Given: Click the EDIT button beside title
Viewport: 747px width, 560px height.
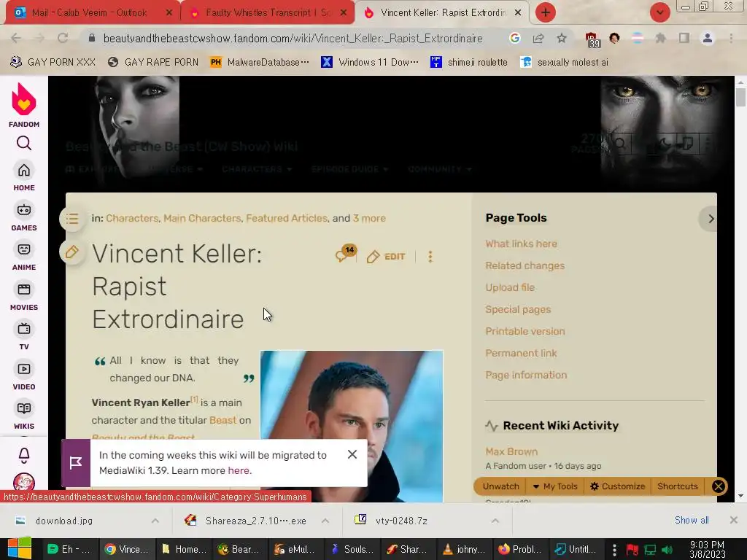Looking at the screenshot, I should tap(386, 257).
